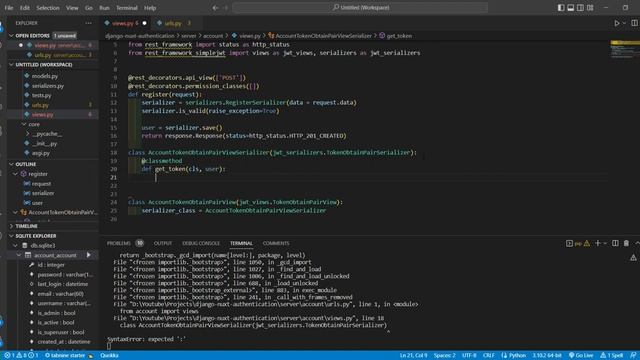
Task: Jump to serializer in the outline
Action: [43, 193]
